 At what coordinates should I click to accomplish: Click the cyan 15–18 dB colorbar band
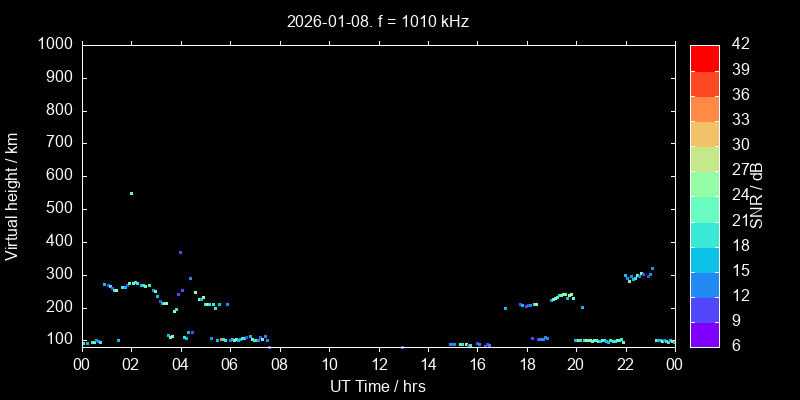[704, 259]
